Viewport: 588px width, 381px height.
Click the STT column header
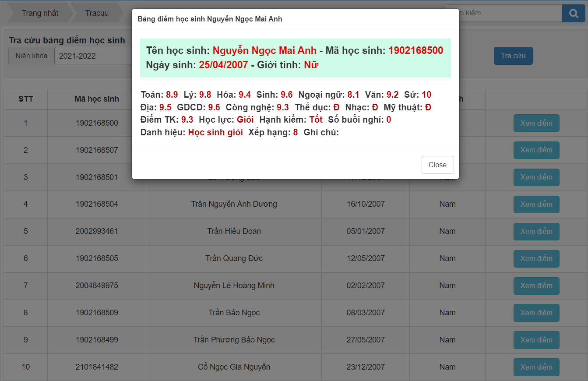[x=26, y=99]
